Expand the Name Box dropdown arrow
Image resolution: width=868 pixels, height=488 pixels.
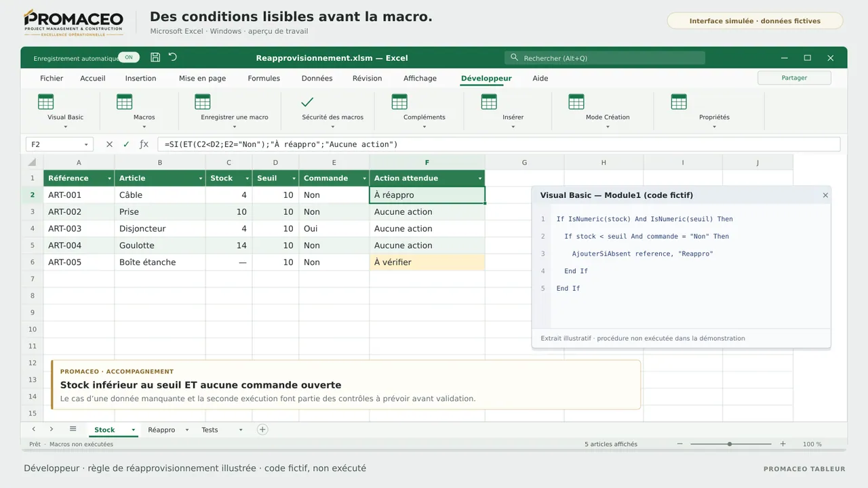[x=86, y=144]
